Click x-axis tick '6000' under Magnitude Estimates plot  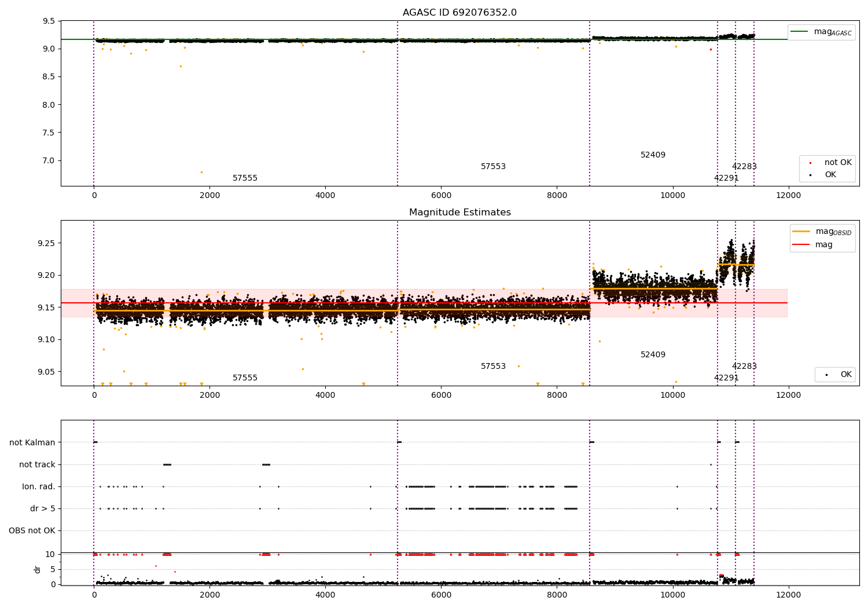pyautogui.click(x=441, y=395)
